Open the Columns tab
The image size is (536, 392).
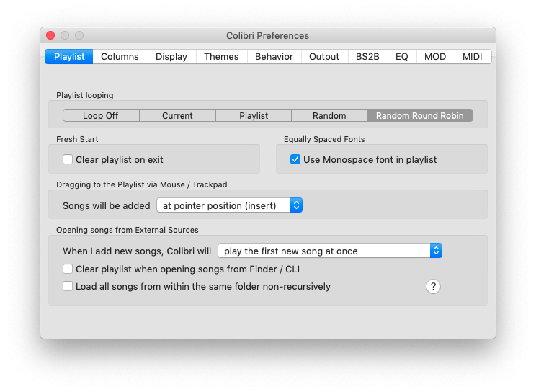pyautogui.click(x=120, y=56)
